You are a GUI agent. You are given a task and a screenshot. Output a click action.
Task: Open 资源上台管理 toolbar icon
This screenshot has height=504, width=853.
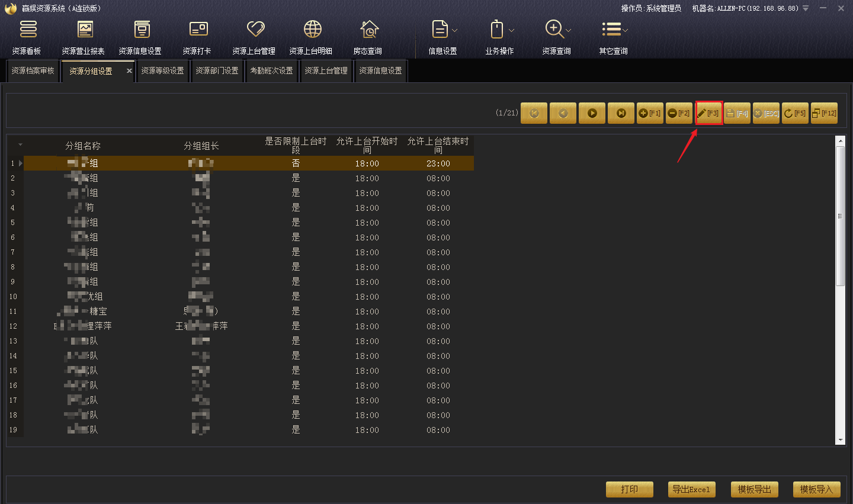[x=254, y=37]
